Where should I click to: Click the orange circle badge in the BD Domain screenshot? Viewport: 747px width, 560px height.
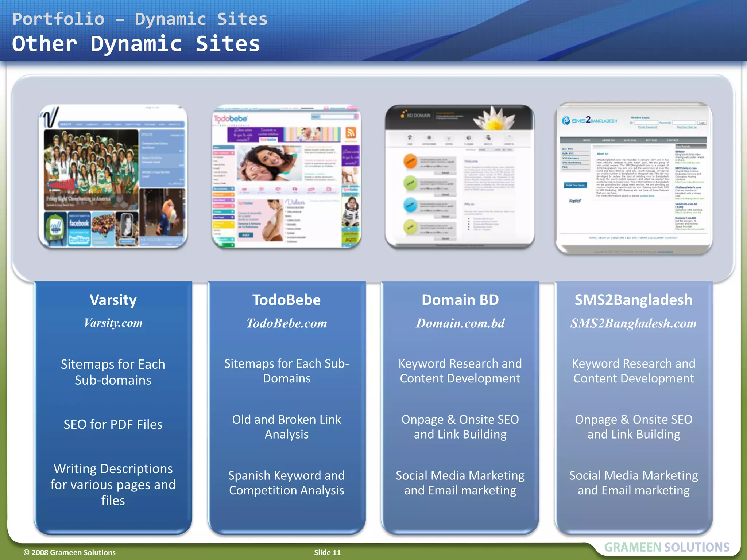coord(411,161)
